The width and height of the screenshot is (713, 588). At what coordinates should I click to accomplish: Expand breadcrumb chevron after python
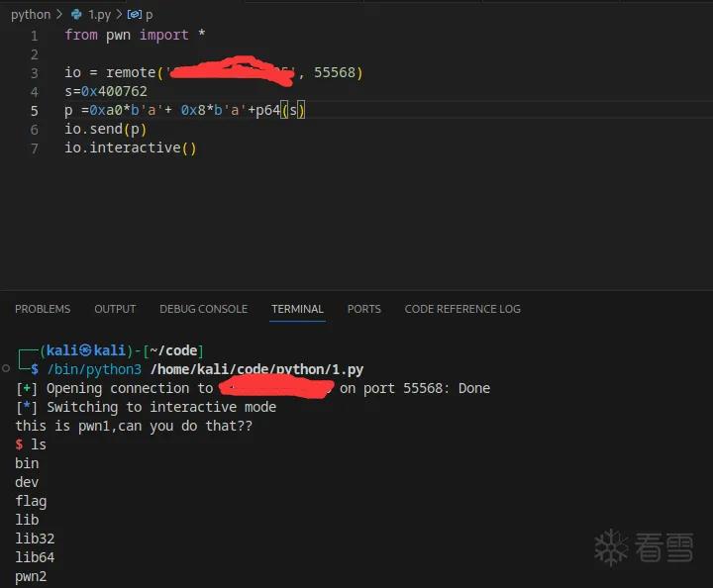click(x=59, y=15)
